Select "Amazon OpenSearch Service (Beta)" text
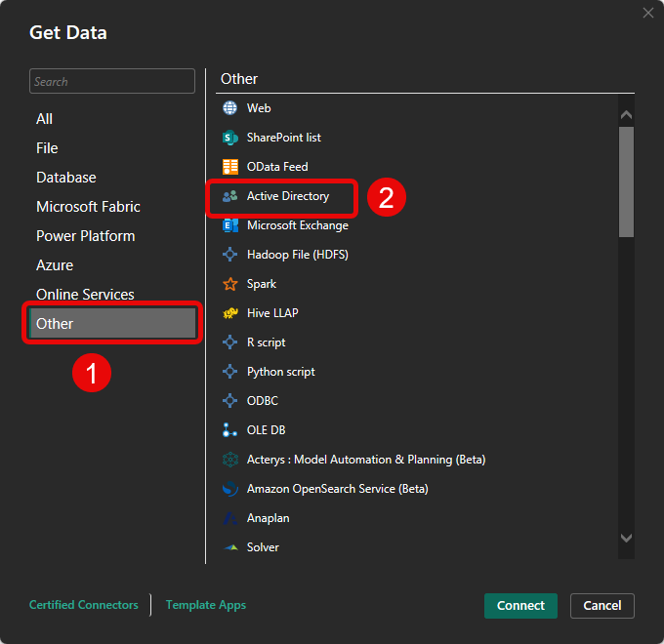This screenshot has height=644, width=664. tap(338, 489)
